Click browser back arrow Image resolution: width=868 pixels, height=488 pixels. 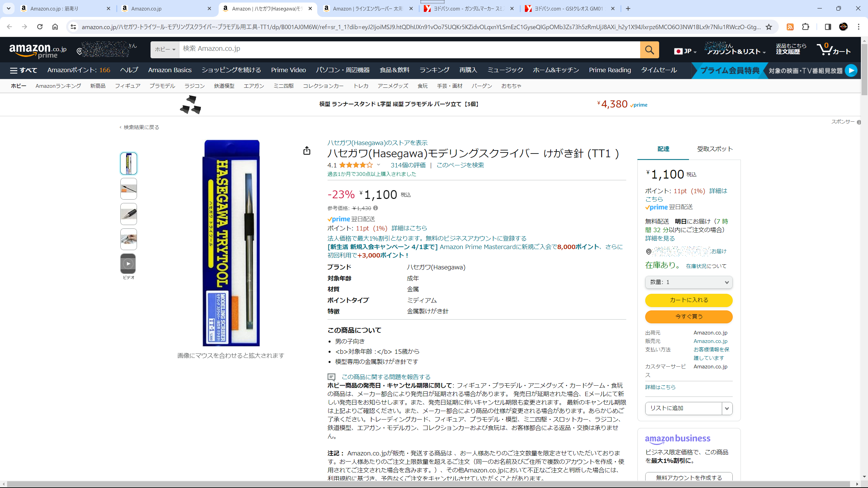9,27
